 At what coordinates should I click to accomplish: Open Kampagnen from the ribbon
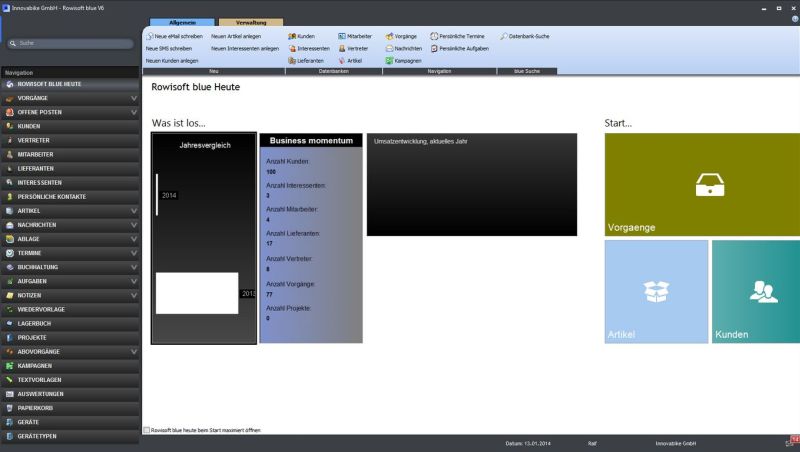pos(403,61)
